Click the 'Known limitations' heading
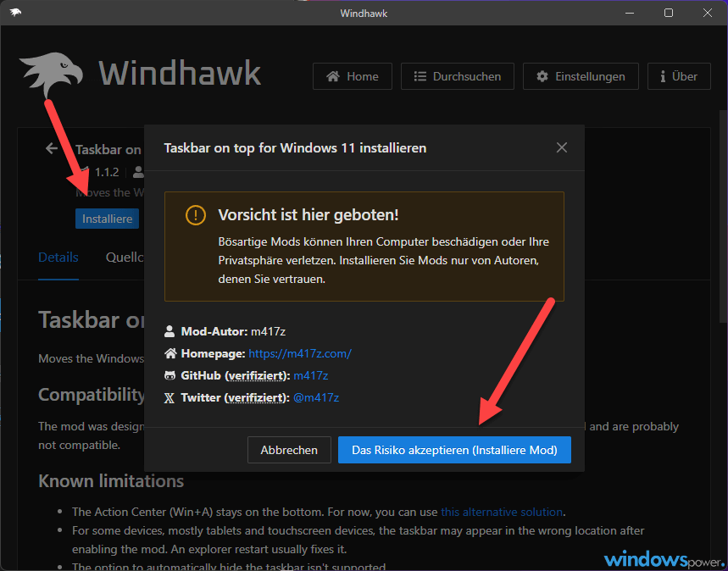The height and width of the screenshot is (571, 728). [111, 481]
